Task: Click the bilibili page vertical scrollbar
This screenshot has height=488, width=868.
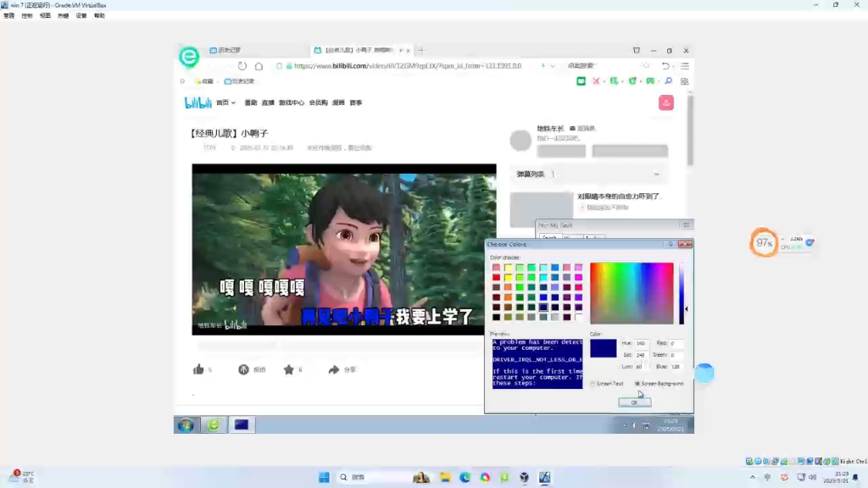Action: tap(690, 130)
